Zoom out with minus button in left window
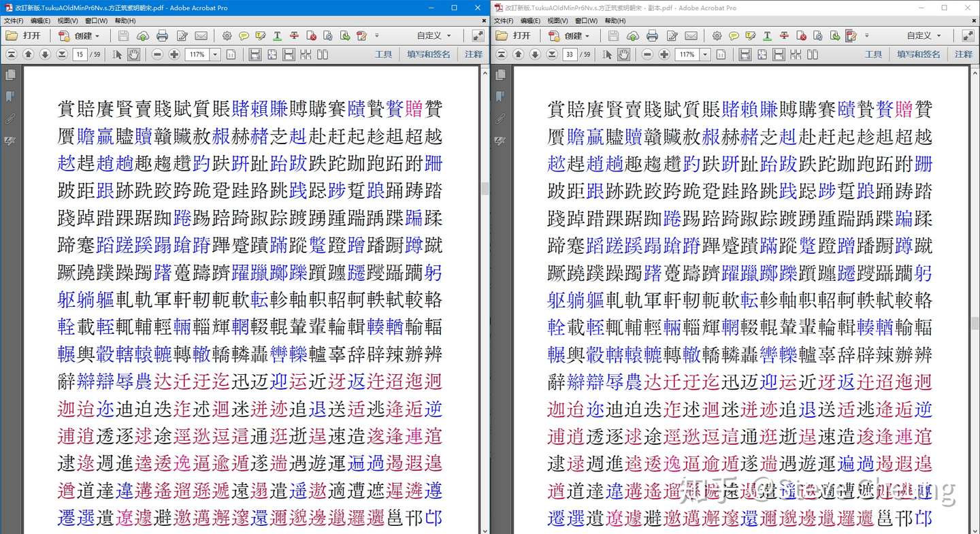This screenshot has width=980, height=534. coord(157,54)
